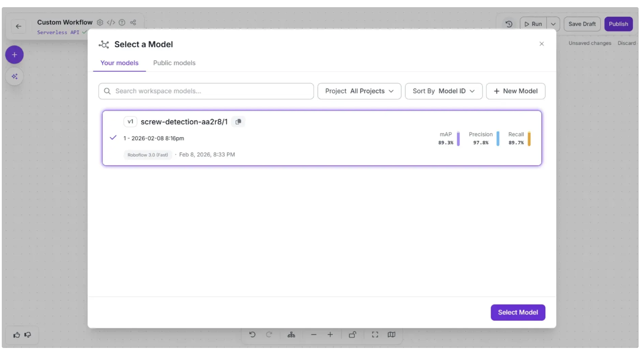644x352 pixels.
Task: Copy the screw-detection-aa2r8/1 model ID
Action: pyautogui.click(x=238, y=122)
